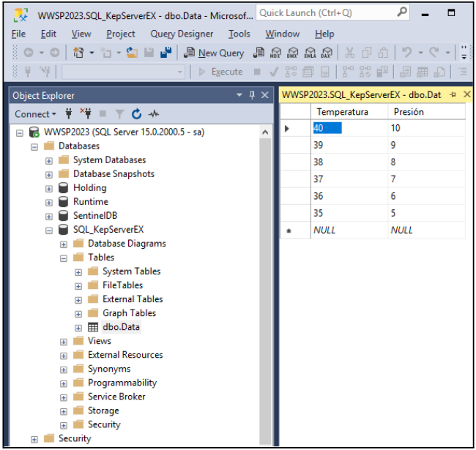Open the Window menu
The height and width of the screenshot is (450, 476).
pyautogui.click(x=283, y=34)
